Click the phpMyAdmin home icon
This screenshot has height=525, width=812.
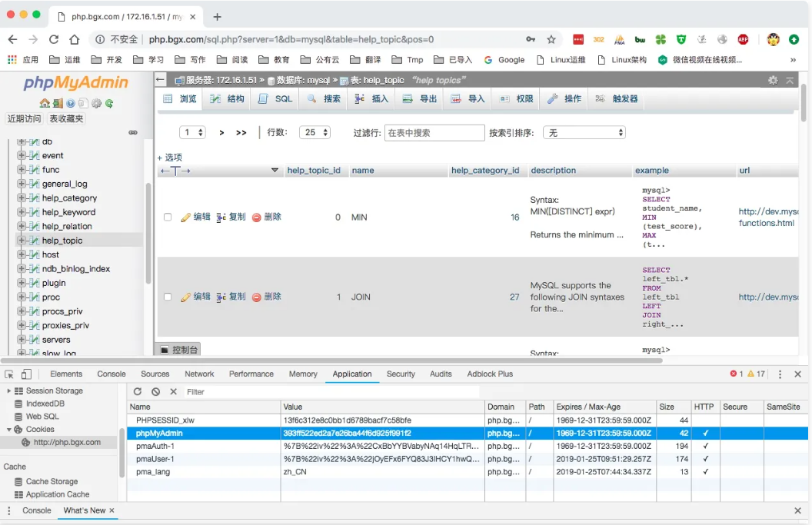point(45,103)
